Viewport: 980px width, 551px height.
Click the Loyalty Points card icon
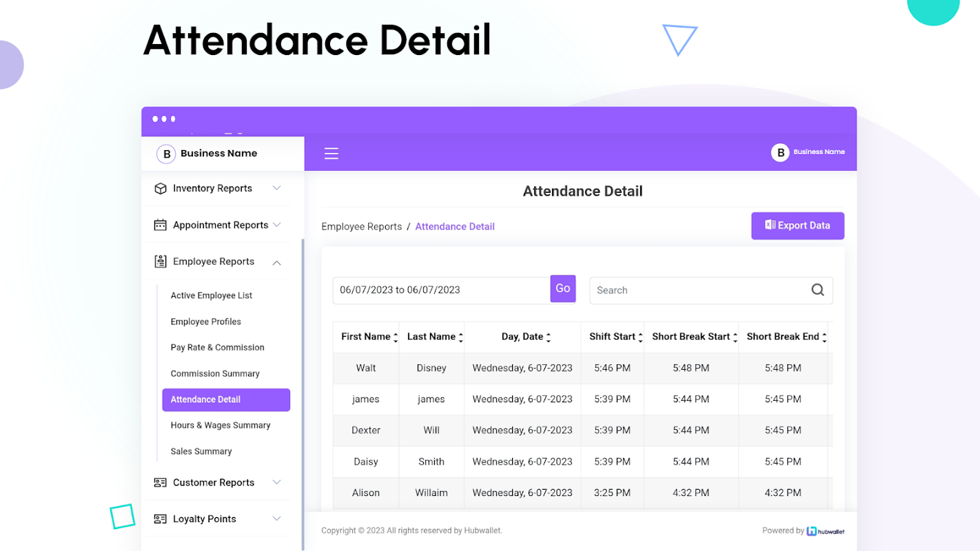[x=161, y=519]
